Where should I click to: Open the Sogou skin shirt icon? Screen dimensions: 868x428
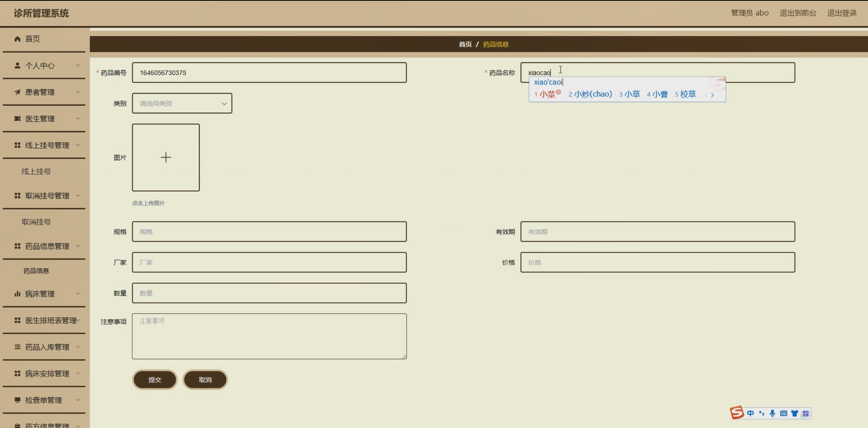[x=795, y=413]
